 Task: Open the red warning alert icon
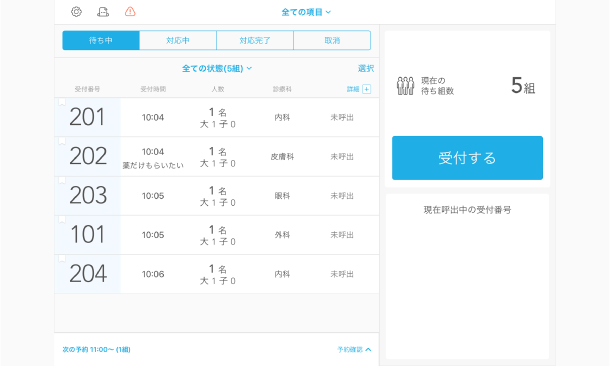pos(130,12)
